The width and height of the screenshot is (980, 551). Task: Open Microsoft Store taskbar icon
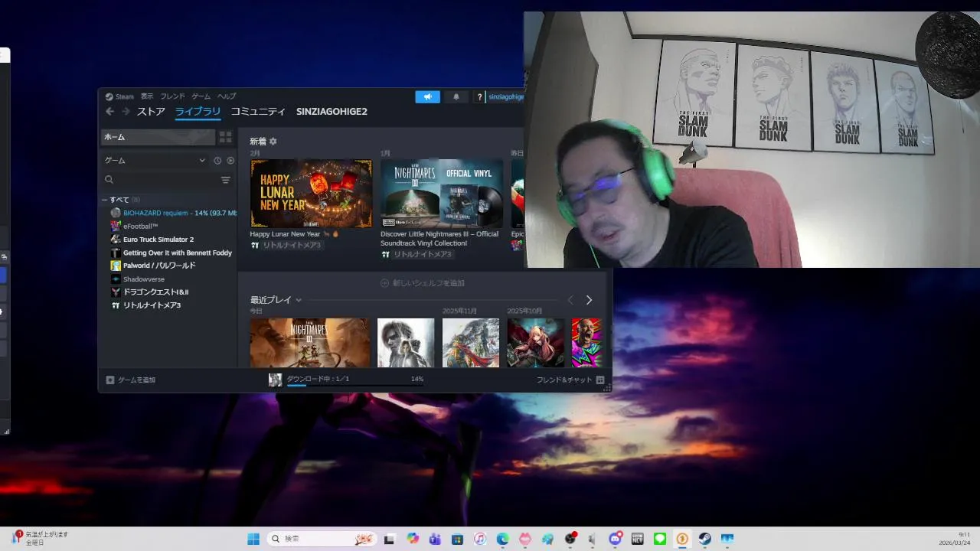[x=457, y=539]
